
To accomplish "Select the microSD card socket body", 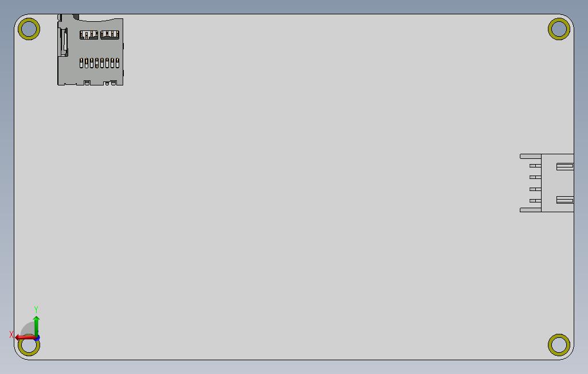I will (x=90, y=50).
